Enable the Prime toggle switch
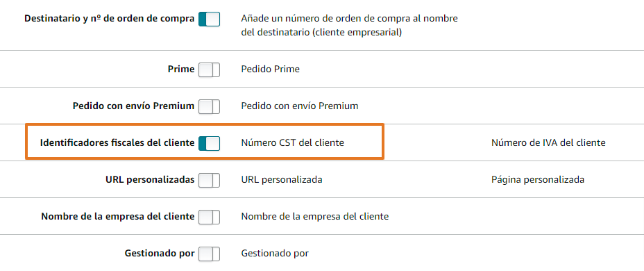644x271 pixels. 209,69
